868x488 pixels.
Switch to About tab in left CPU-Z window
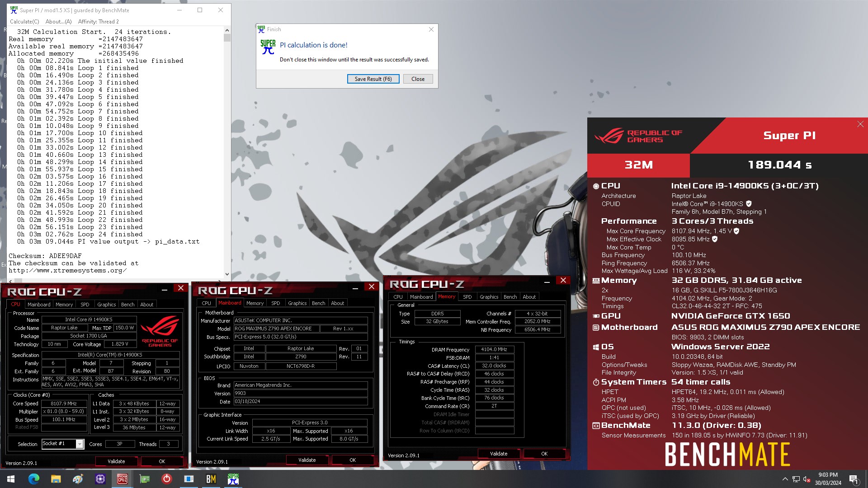tap(147, 305)
